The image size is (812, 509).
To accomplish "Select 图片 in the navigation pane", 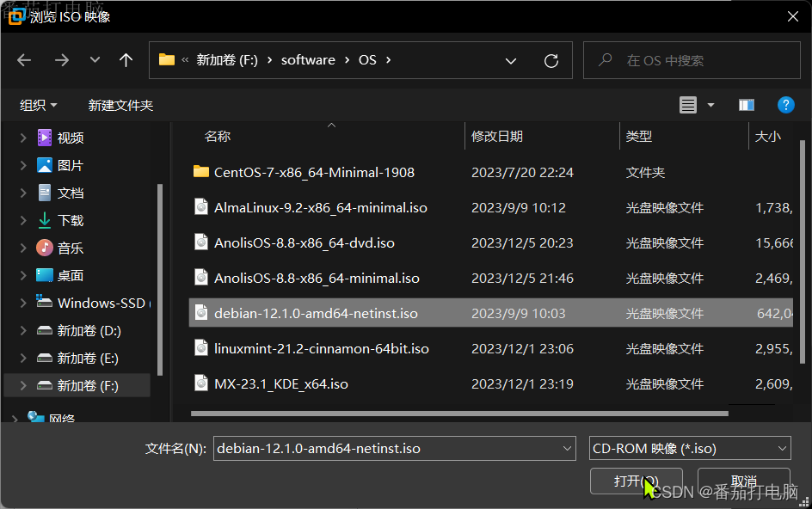I will (71, 165).
